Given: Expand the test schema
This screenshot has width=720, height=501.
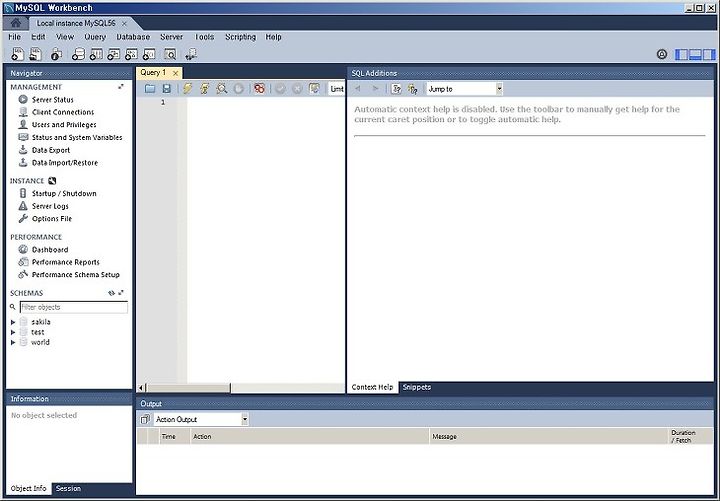Looking at the screenshot, I should [13, 332].
